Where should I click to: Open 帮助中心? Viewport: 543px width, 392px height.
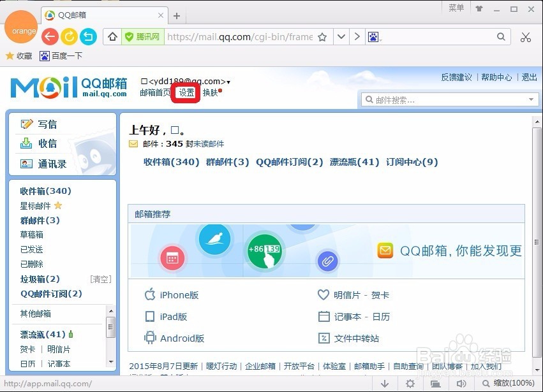[x=496, y=77]
